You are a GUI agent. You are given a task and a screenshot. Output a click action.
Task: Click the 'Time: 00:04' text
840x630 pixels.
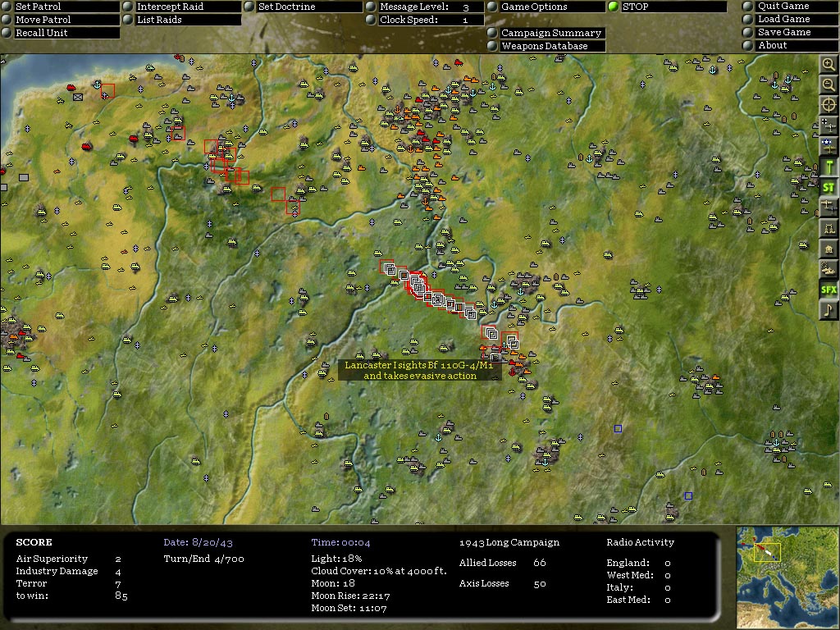(340, 542)
